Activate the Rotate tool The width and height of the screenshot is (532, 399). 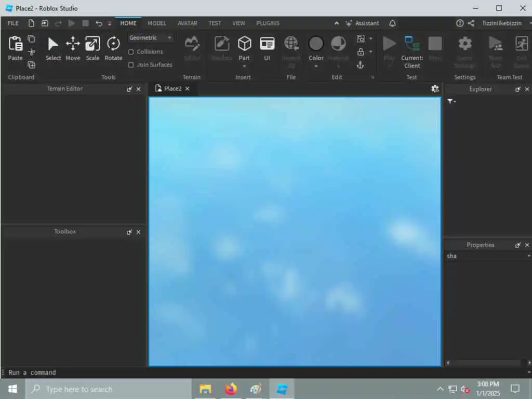(x=113, y=48)
